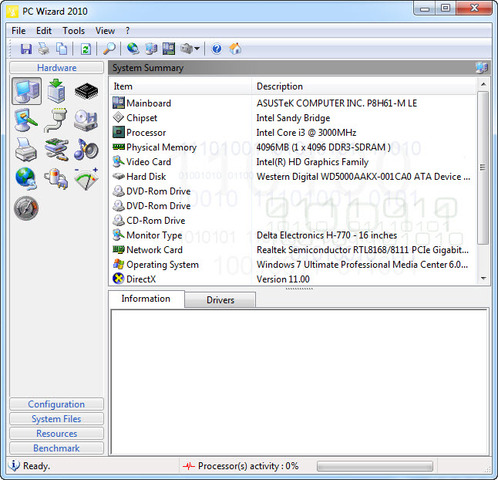
Task: Click the green Refresh toolbar icon
Action: coord(86,49)
